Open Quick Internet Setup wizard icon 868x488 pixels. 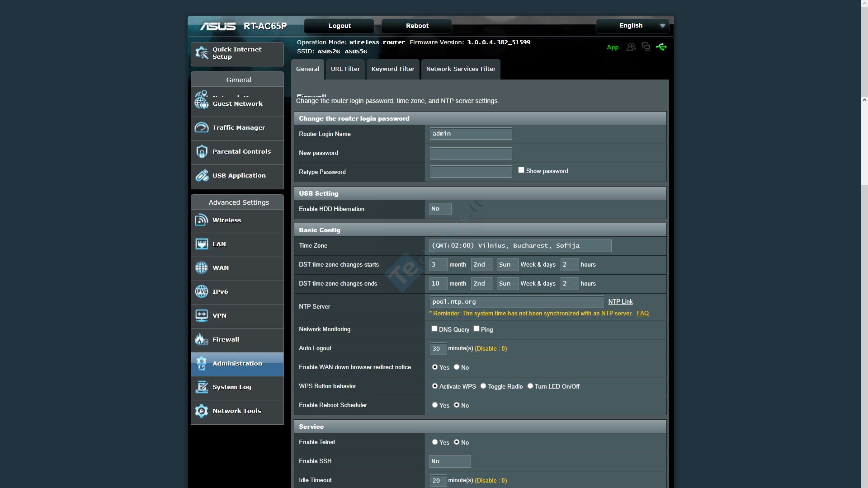point(202,53)
